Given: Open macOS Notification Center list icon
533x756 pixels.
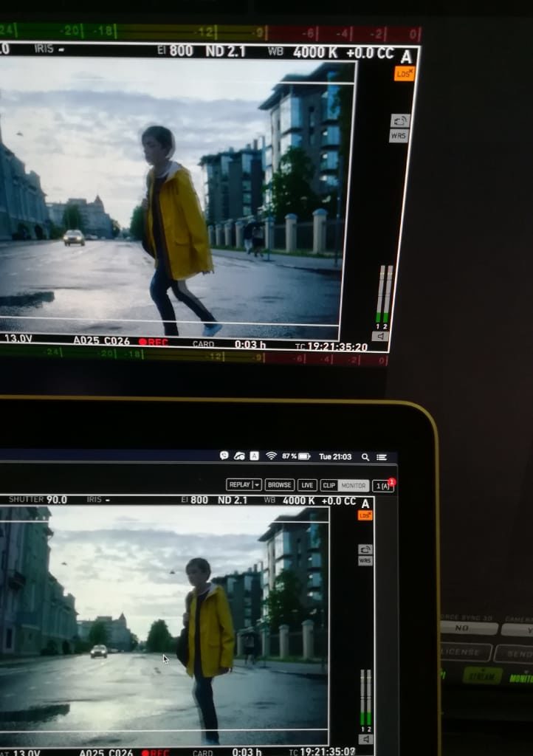Looking at the screenshot, I should 384,457.
